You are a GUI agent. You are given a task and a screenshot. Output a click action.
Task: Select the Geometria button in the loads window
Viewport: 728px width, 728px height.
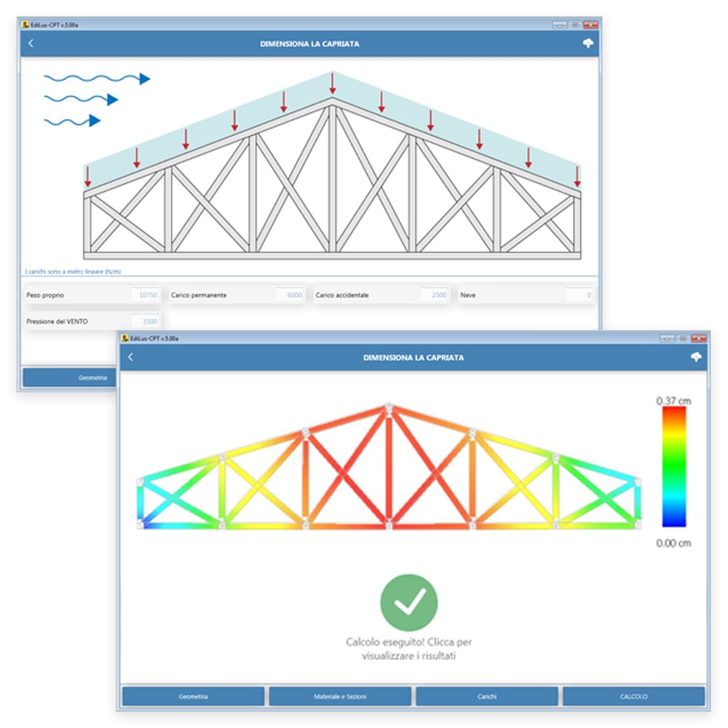70,378
